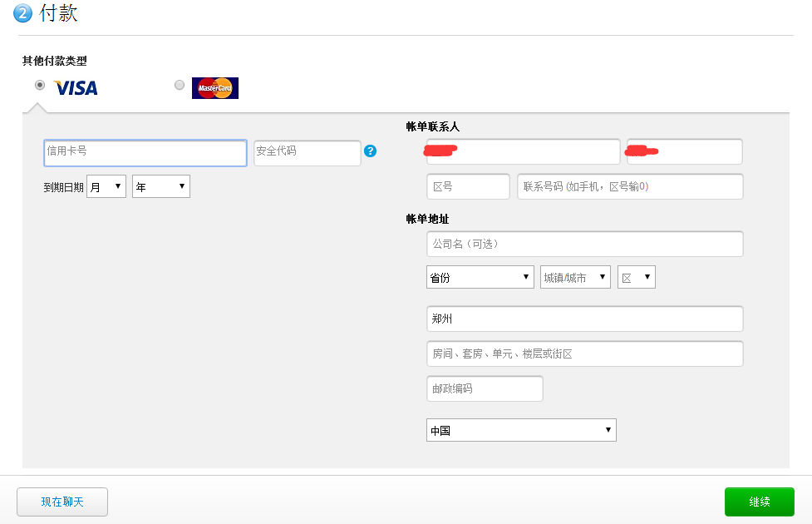This screenshot has width=812, height=524.
Task: Click the postal code (邮政编码) field
Action: [485, 388]
